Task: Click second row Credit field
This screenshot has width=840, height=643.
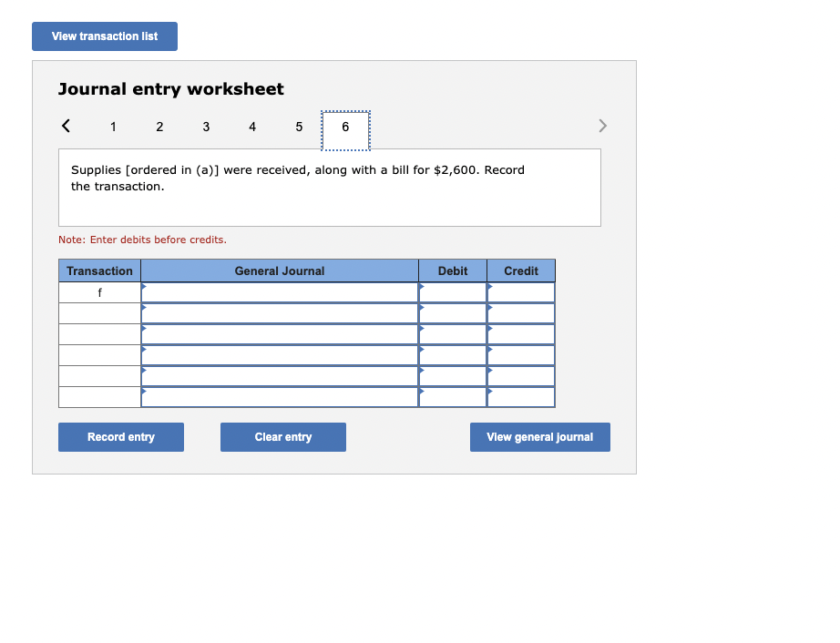Action: coord(521,313)
